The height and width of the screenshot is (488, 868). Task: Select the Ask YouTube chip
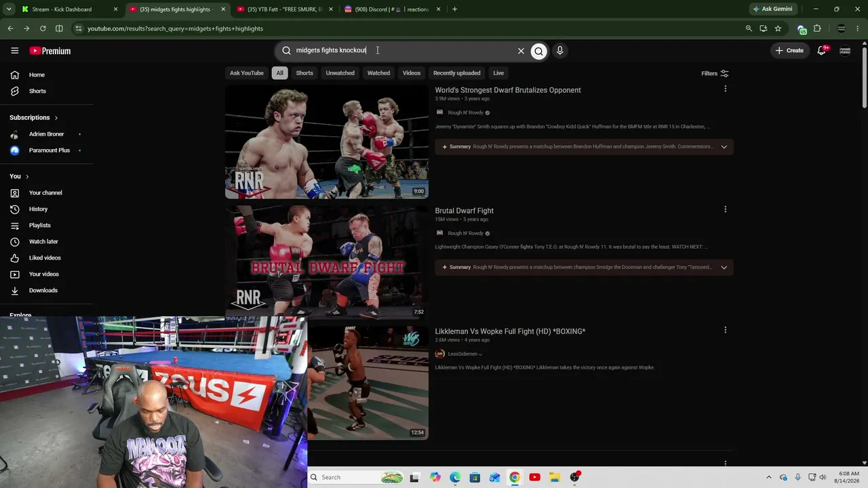pyautogui.click(x=246, y=73)
